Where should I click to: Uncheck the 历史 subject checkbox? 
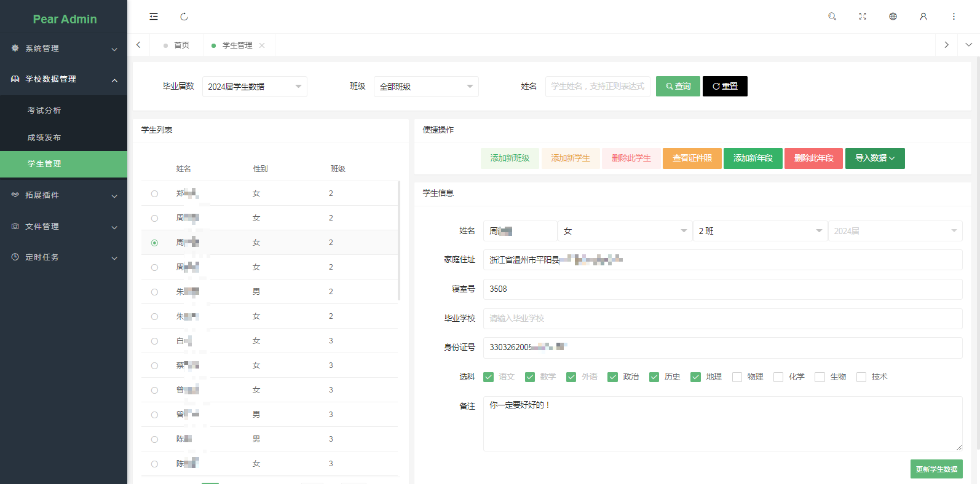click(x=654, y=377)
